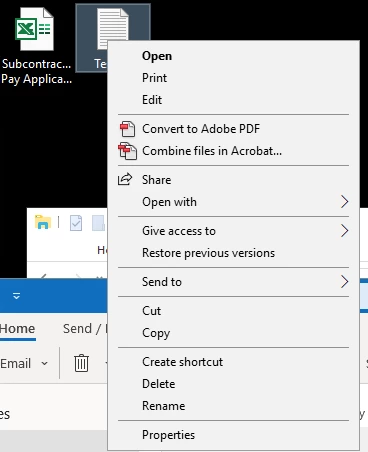Select Restore previous versions

(233, 253)
